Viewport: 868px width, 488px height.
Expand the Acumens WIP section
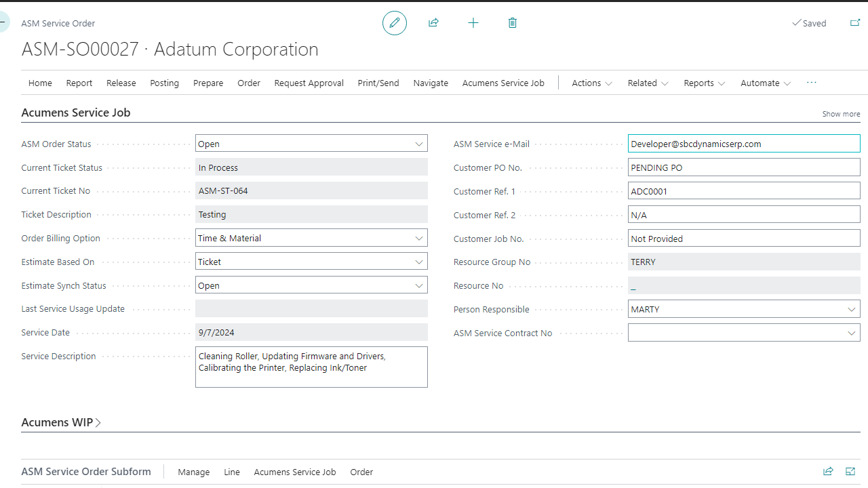point(61,422)
